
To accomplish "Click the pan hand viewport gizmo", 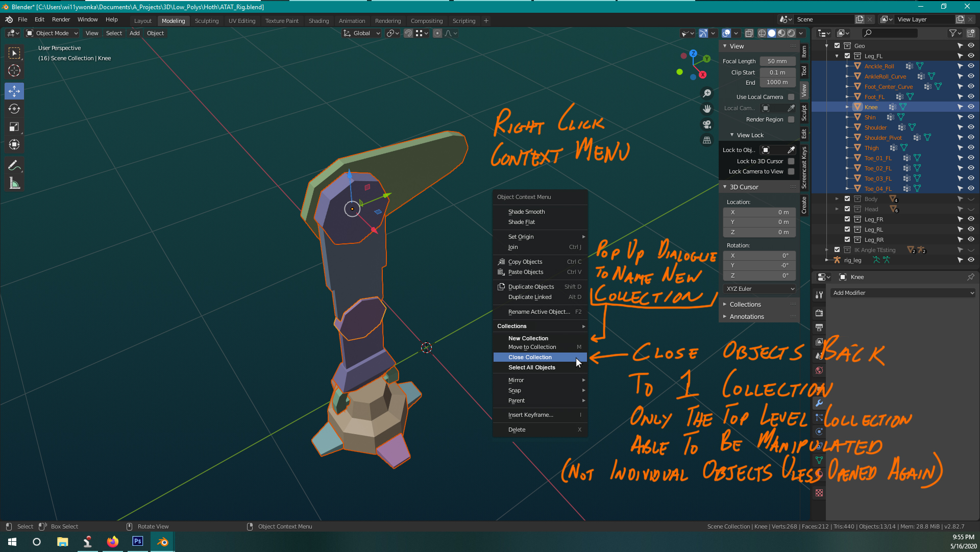I will (x=707, y=109).
